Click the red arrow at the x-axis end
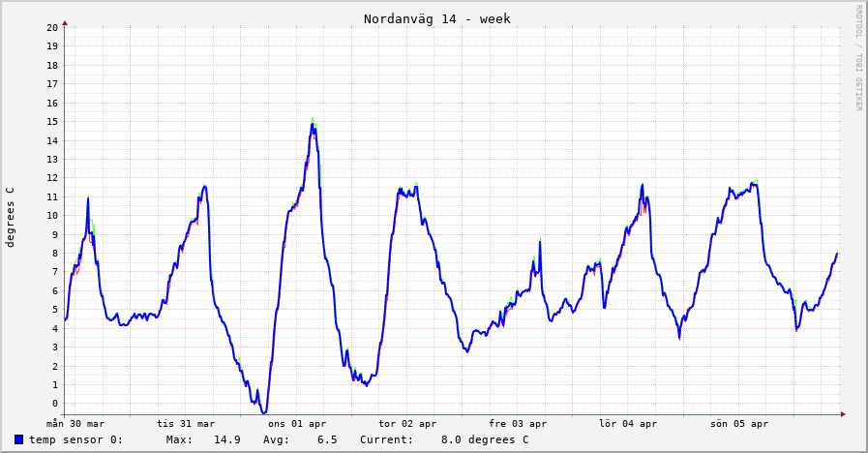Image resolution: width=868 pixels, height=453 pixels. click(843, 414)
